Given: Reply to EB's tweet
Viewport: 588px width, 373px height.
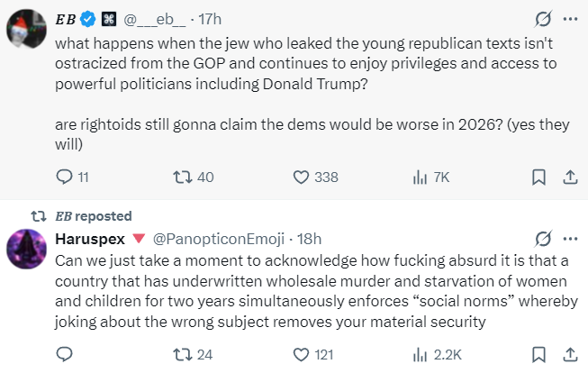Looking at the screenshot, I should click(65, 177).
